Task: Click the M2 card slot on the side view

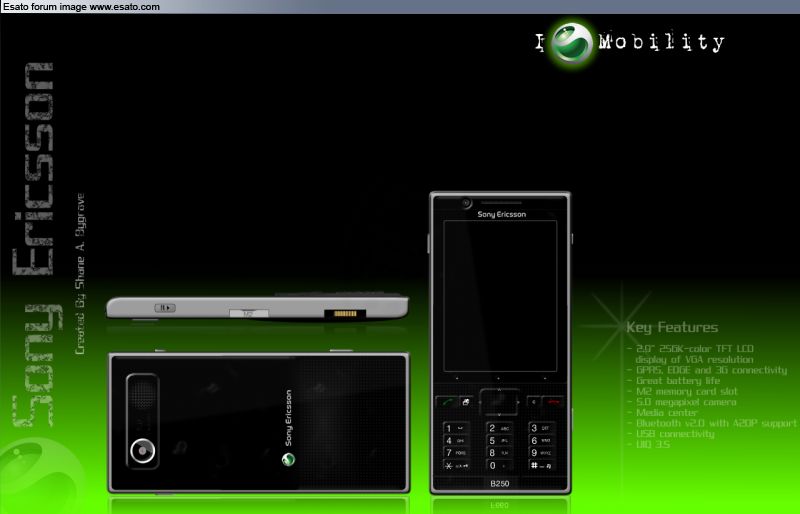Action: 248,313
